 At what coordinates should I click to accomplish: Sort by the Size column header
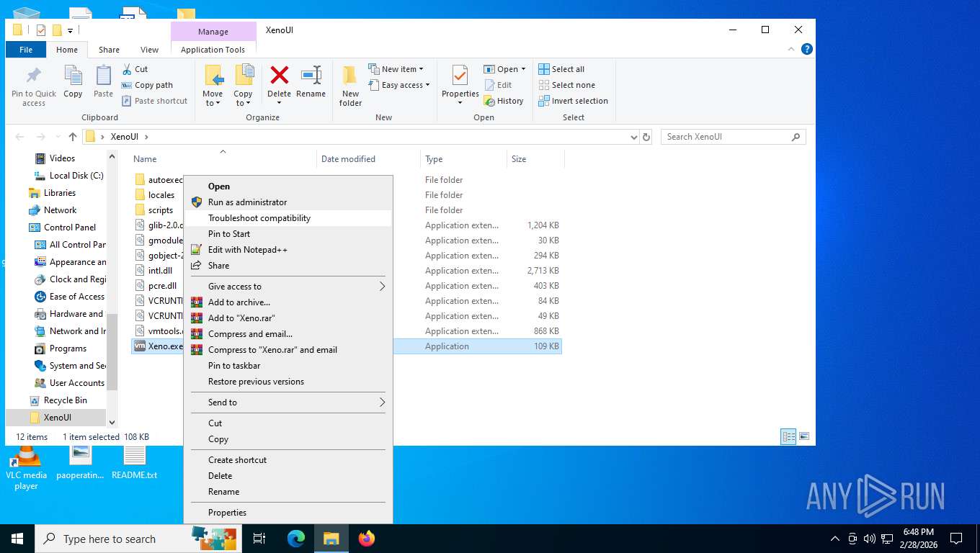click(x=535, y=159)
